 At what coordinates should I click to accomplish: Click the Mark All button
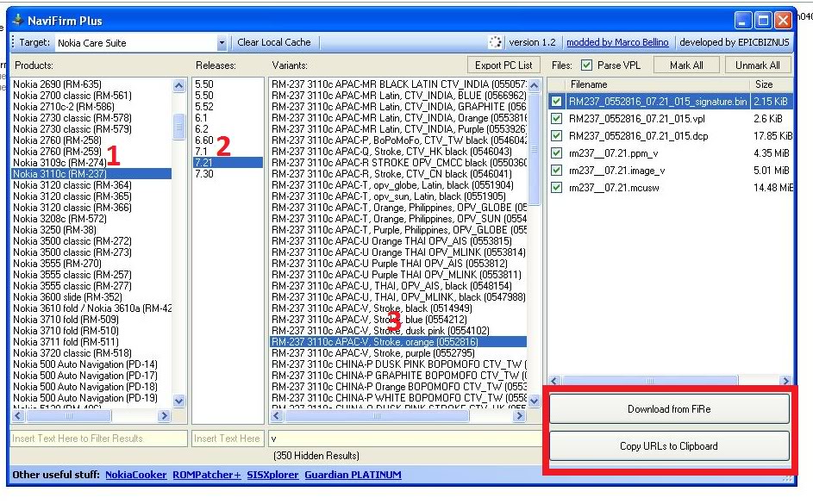coord(686,65)
